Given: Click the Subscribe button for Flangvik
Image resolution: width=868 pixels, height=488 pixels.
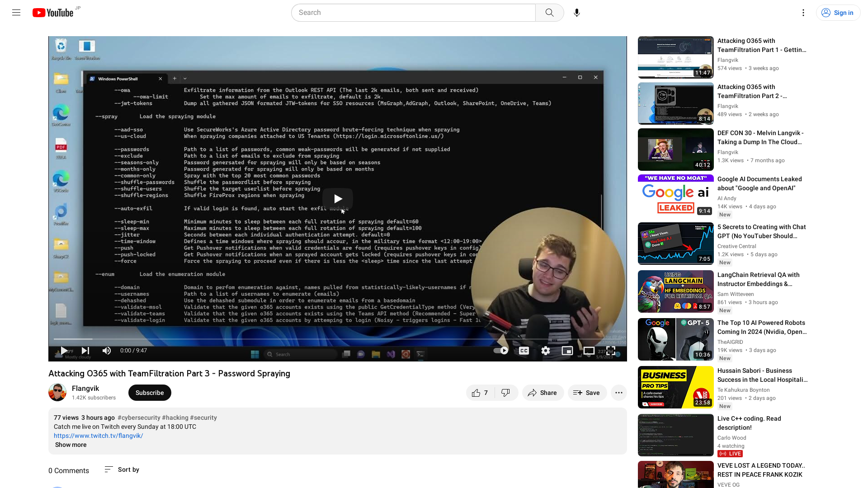Looking at the screenshot, I should click(150, 393).
